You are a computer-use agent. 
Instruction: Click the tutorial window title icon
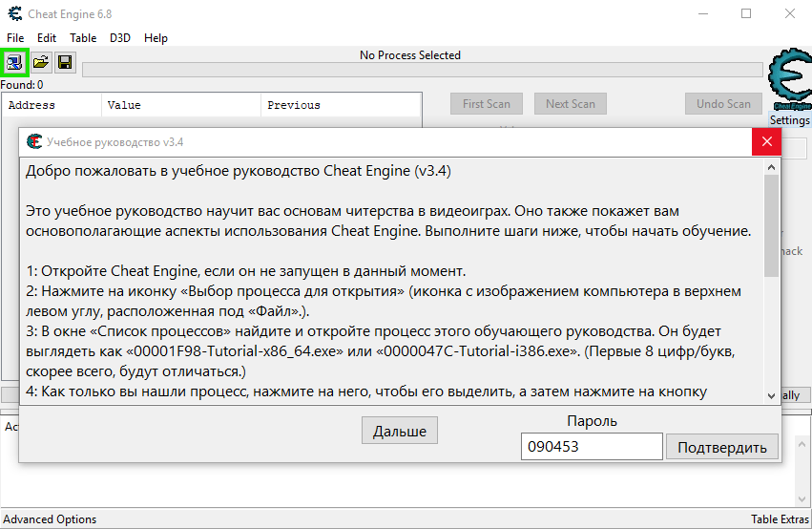tap(34, 142)
